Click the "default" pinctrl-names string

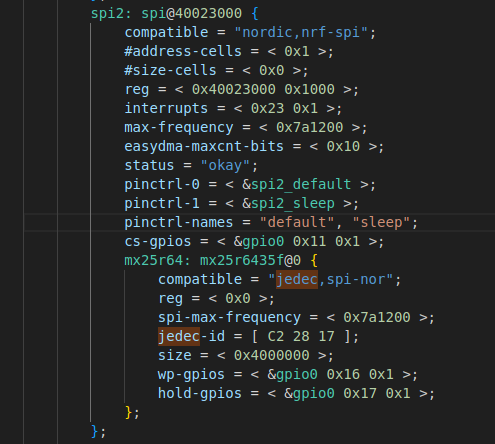(x=297, y=223)
